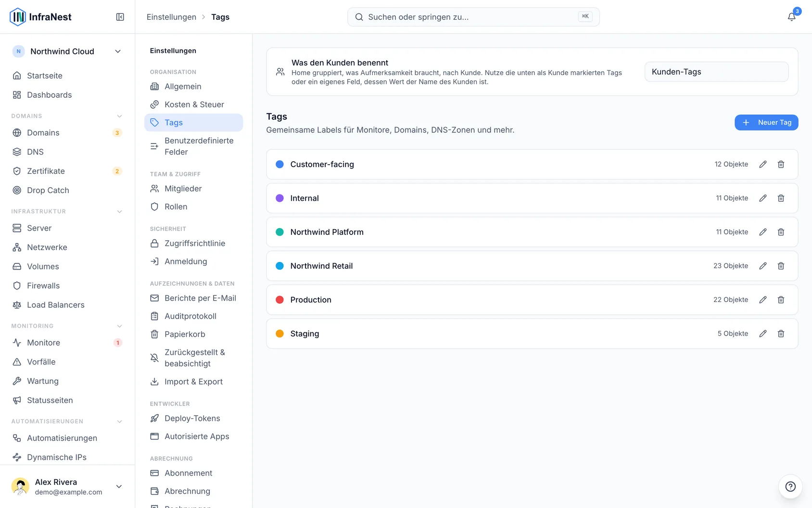Screen dimensions: 812x508
Task: Open notifications bell
Action: pos(791,17)
